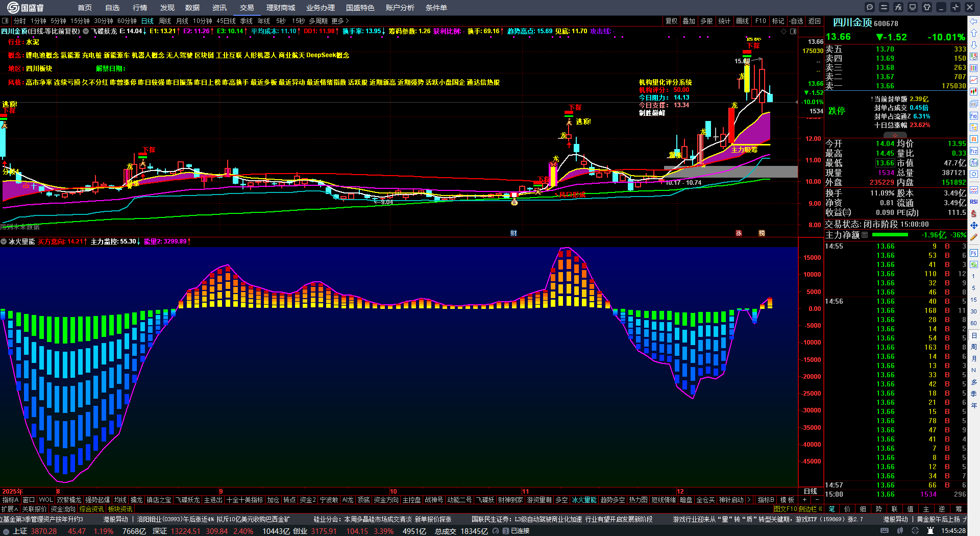Screen dimensions: 980x536
Task: Open the trend line chart sidebar icon
Action: tap(974, 80)
